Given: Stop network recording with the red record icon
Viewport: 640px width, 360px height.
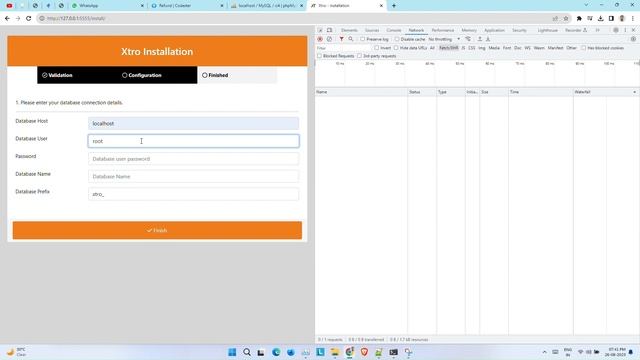Looking at the screenshot, I should (320, 39).
